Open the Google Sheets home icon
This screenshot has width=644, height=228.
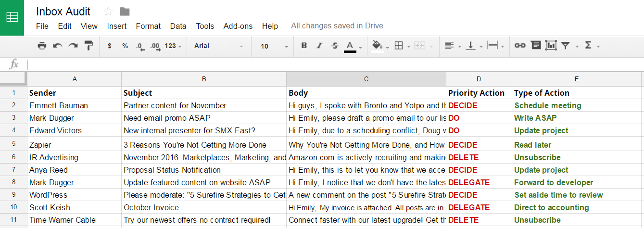[12, 17]
